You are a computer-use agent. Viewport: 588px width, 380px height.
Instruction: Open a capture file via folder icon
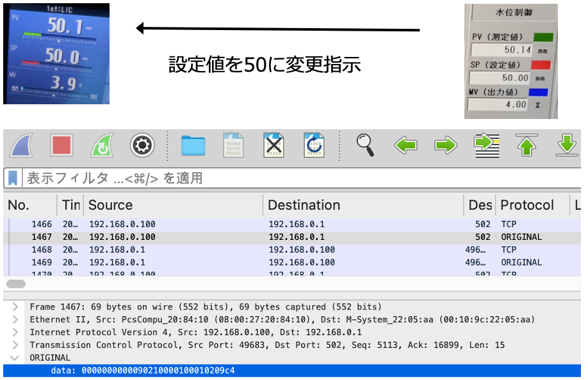click(193, 146)
